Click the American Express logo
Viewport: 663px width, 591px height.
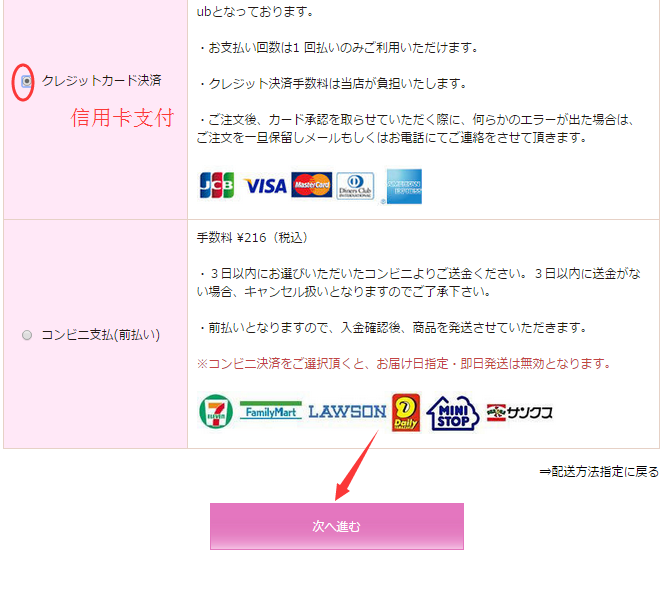point(404,186)
